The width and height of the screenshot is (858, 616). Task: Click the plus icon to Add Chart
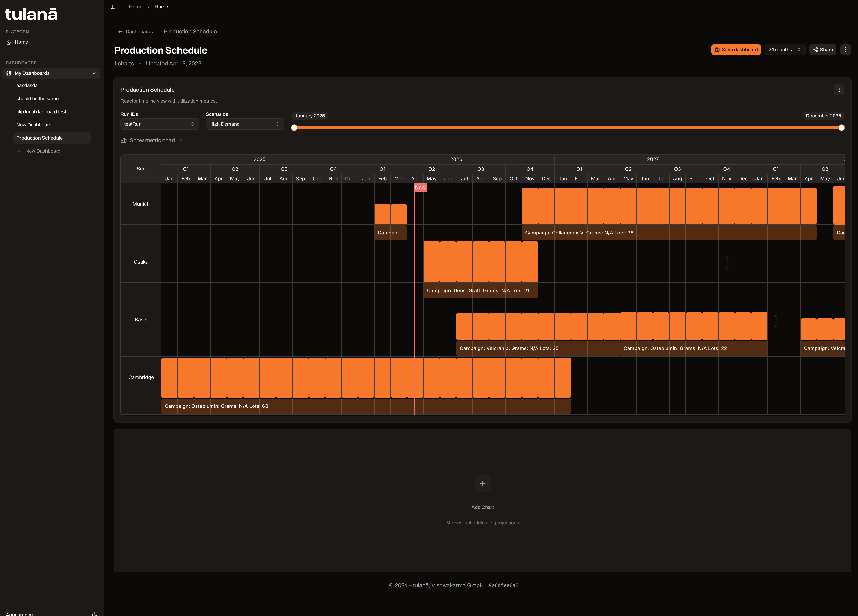point(482,484)
